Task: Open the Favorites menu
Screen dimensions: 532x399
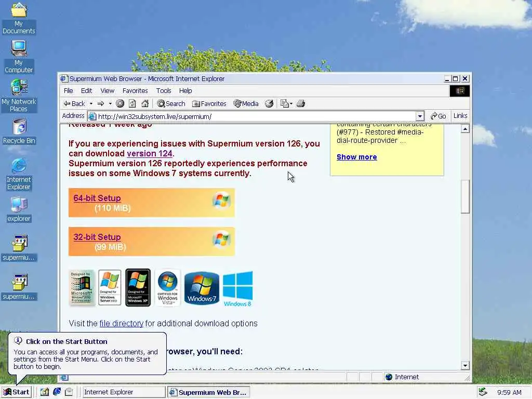Action: coord(135,91)
